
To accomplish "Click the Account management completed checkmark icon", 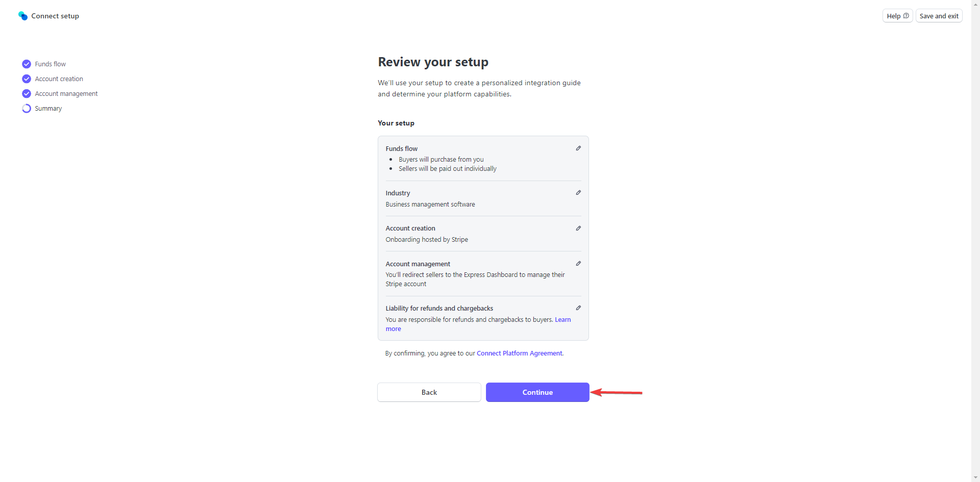I will pyautogui.click(x=27, y=93).
